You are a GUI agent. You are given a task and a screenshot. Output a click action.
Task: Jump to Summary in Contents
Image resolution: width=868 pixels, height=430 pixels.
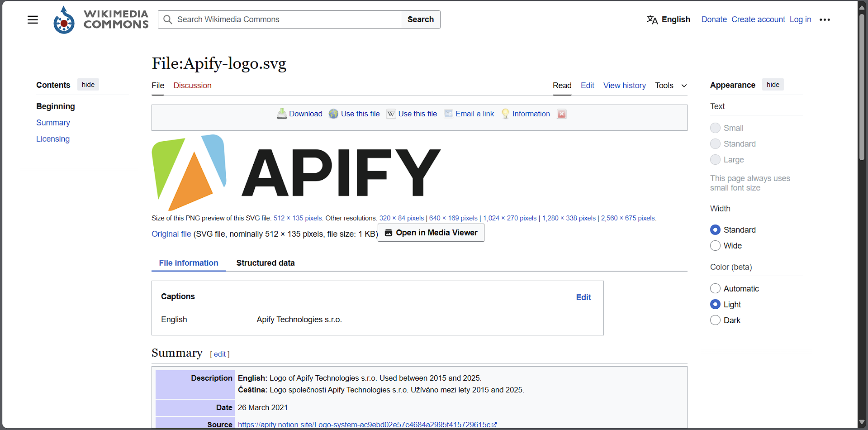(x=53, y=123)
